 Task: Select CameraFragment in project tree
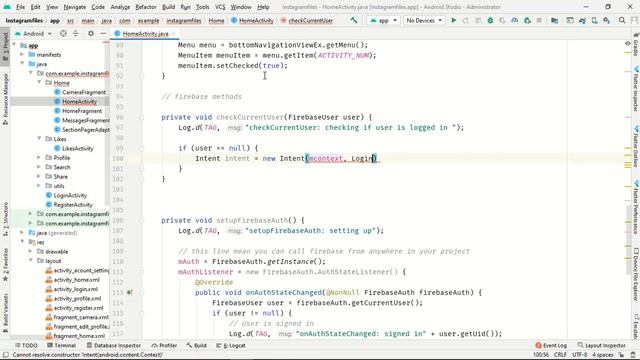coord(84,92)
